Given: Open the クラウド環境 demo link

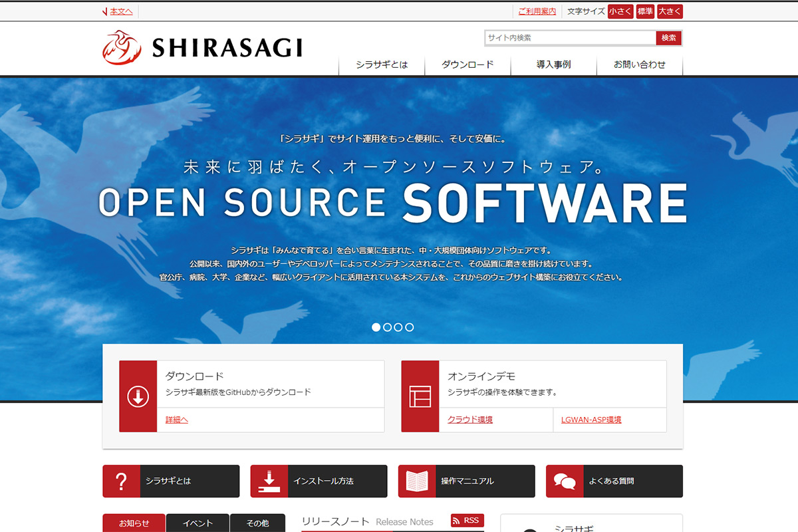Looking at the screenshot, I should 470,420.
